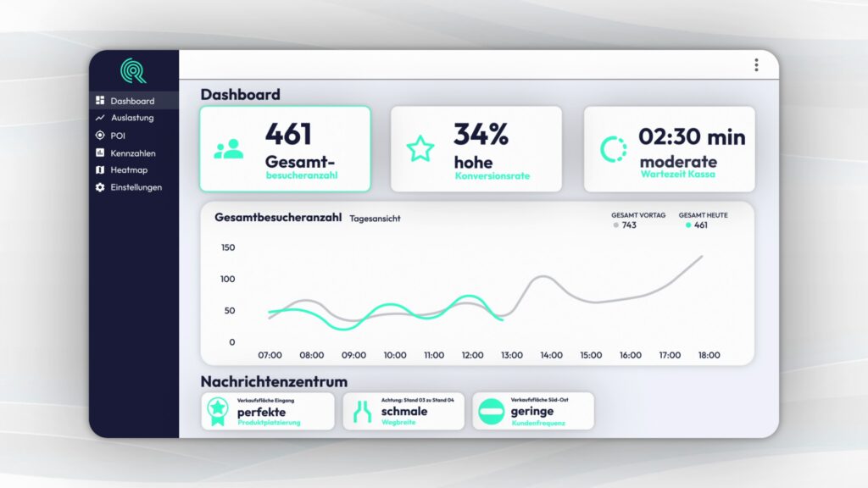Open the Kennzahlen section
The image size is (868, 488).
(x=132, y=153)
